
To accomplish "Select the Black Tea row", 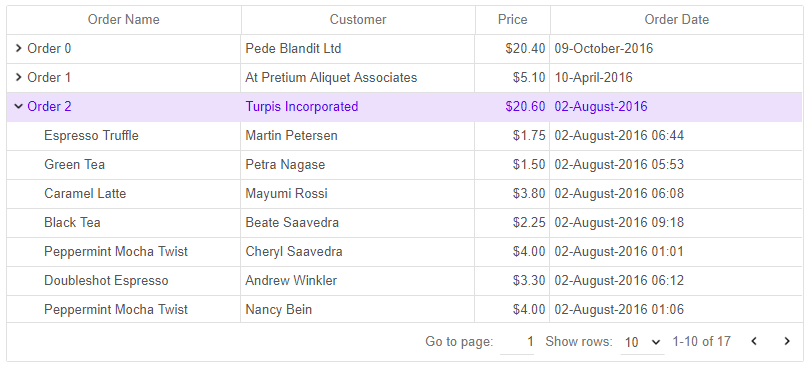I will [x=404, y=223].
